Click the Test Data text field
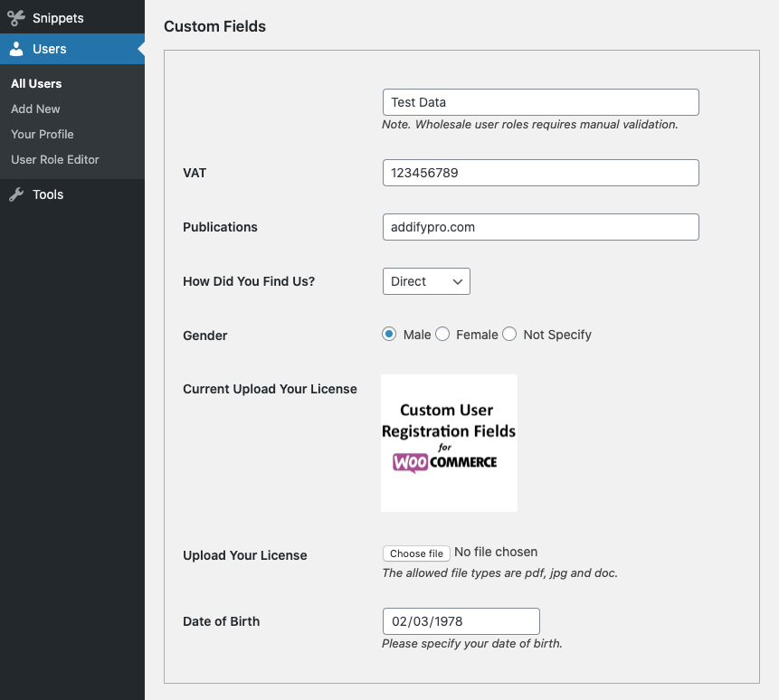The width and height of the screenshot is (779, 700). [x=540, y=102]
